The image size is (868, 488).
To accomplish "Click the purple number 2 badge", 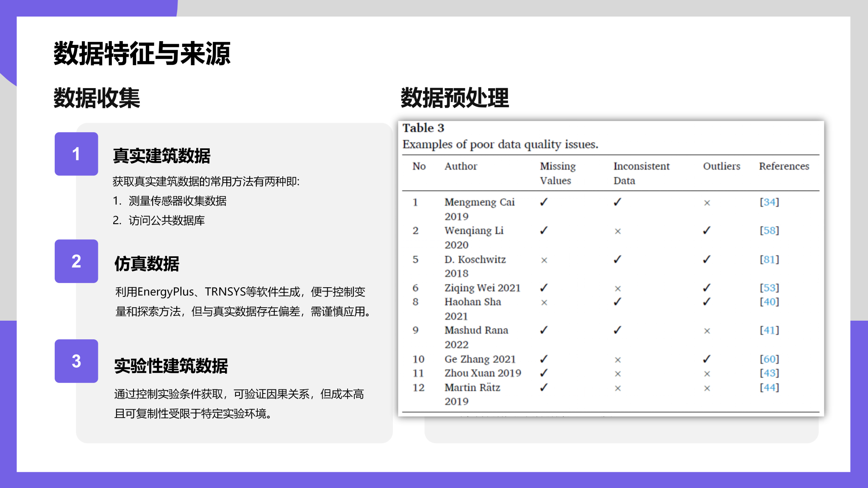I will [x=76, y=261].
